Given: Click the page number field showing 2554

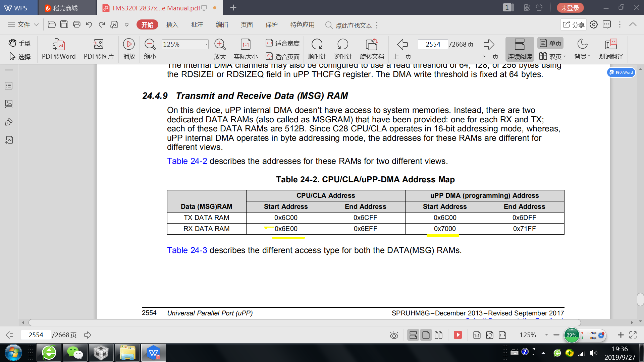Looking at the screenshot, I should coord(433,44).
